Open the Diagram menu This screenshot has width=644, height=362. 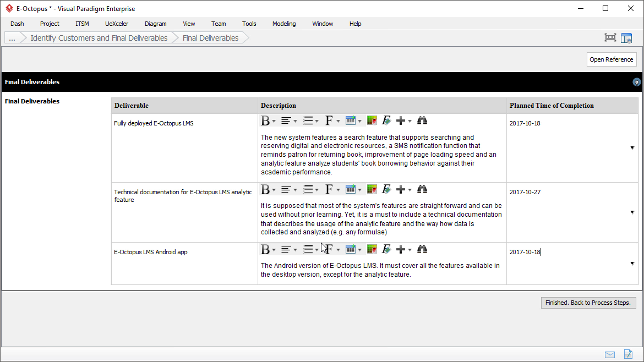pos(156,24)
